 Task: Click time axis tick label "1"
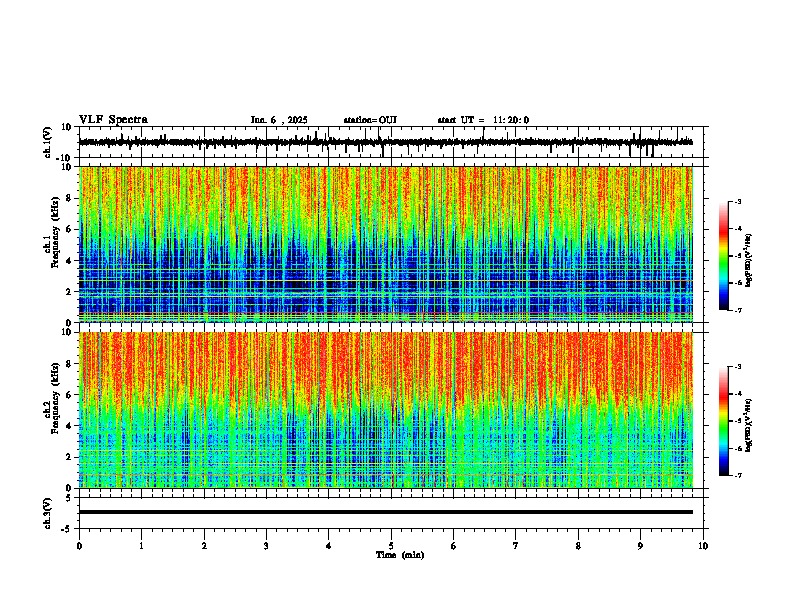[x=142, y=546]
